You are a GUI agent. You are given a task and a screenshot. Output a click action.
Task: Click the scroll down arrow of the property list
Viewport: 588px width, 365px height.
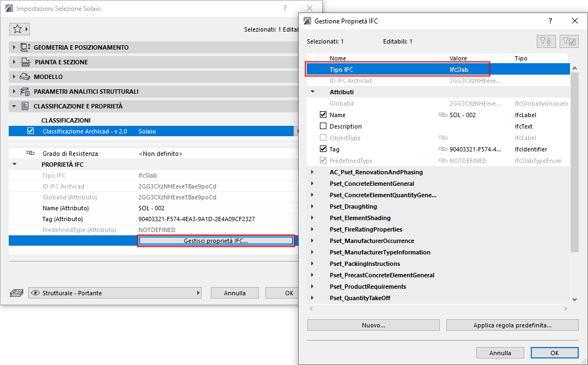pyautogui.click(x=574, y=300)
